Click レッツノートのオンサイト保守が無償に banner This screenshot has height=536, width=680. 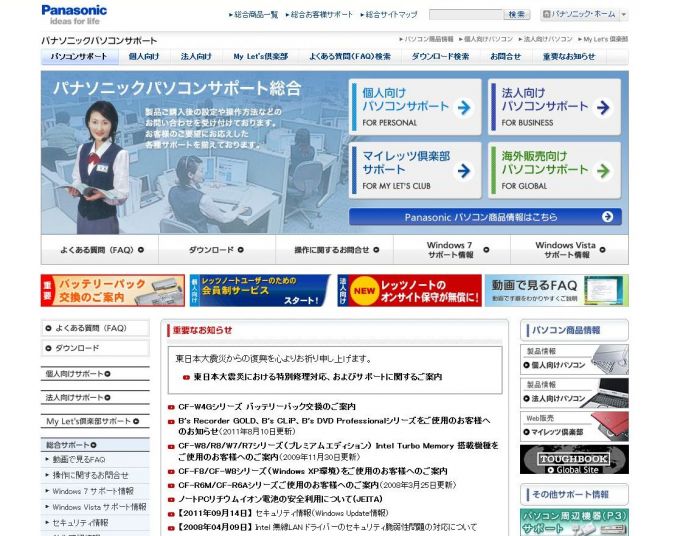(409, 290)
